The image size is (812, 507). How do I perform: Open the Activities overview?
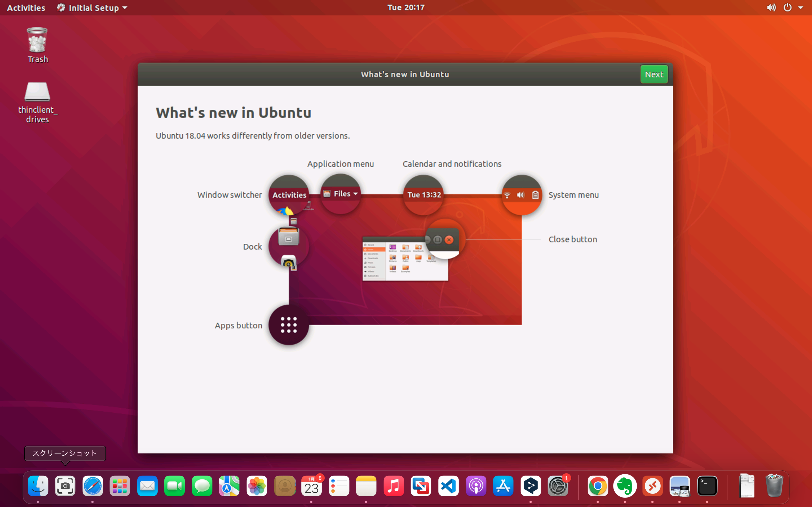[26, 7]
